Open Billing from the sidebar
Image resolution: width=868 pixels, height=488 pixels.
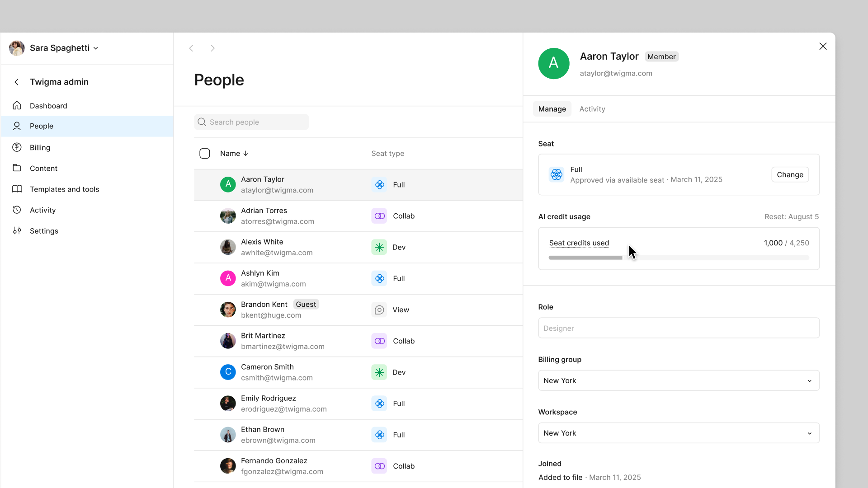pos(40,147)
